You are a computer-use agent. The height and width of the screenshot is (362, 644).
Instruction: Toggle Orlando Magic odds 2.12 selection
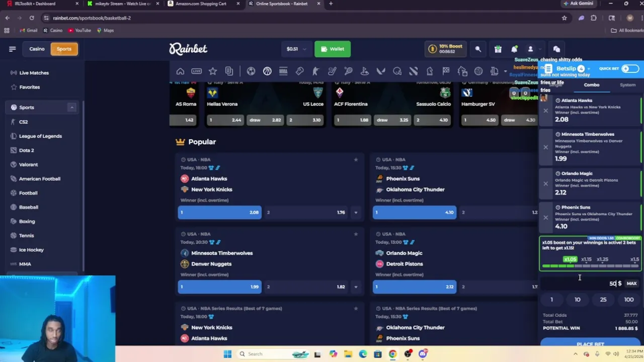click(415, 287)
